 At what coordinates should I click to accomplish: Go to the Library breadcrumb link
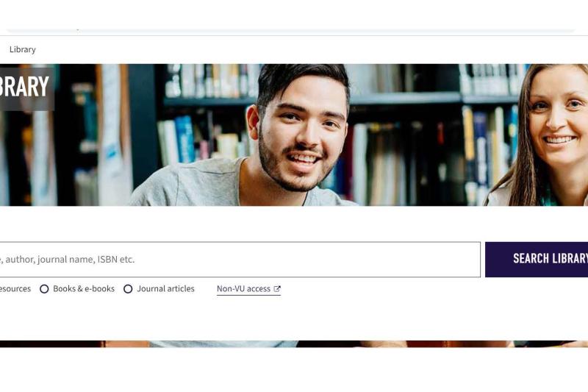23,49
